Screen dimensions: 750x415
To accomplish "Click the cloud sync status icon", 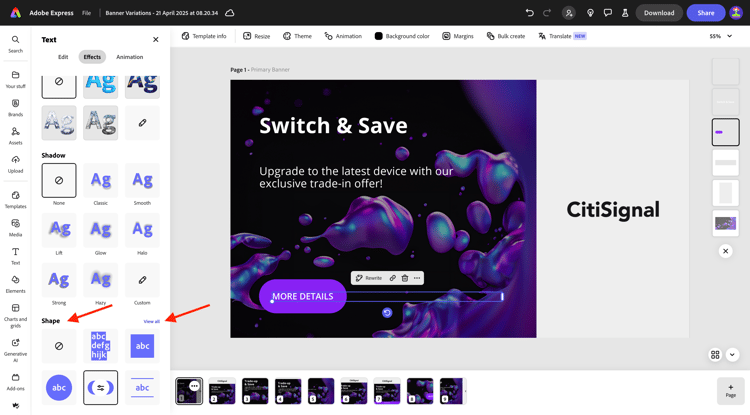I will [230, 13].
